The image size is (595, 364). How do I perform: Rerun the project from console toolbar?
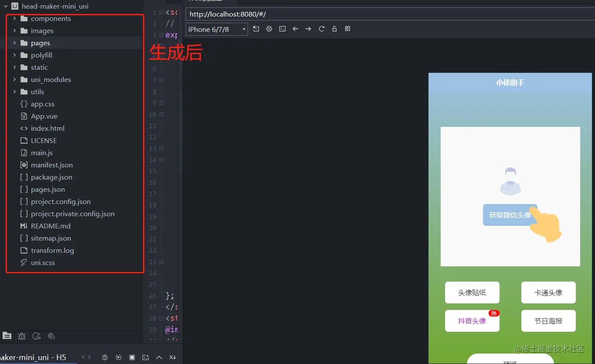tap(119, 357)
